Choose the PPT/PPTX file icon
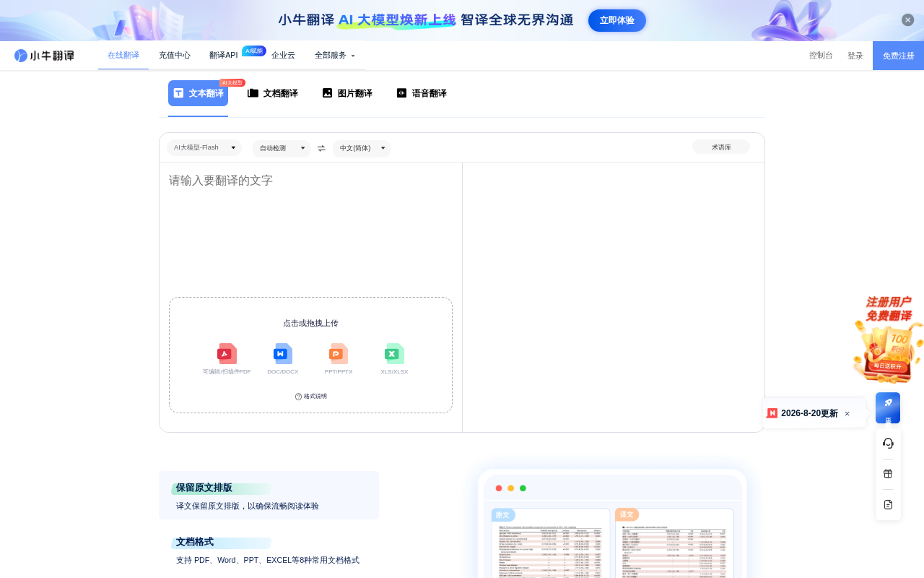 [339, 354]
